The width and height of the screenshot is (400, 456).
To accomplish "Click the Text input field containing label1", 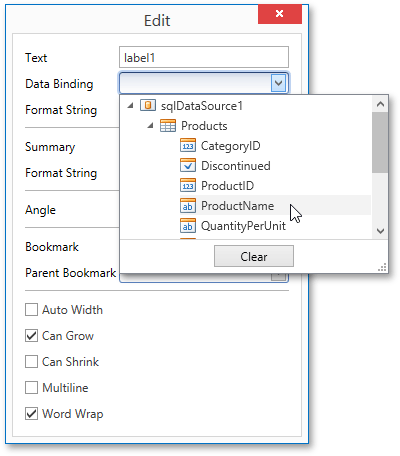I will [x=204, y=57].
